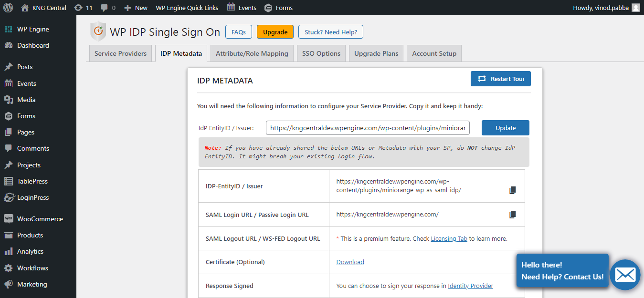Copy the IDP-EntityID / Issuer value
644x298 pixels.
tap(513, 190)
